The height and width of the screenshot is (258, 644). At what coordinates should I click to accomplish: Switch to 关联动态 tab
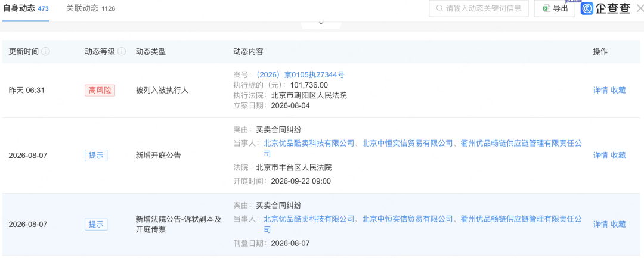tap(91, 8)
